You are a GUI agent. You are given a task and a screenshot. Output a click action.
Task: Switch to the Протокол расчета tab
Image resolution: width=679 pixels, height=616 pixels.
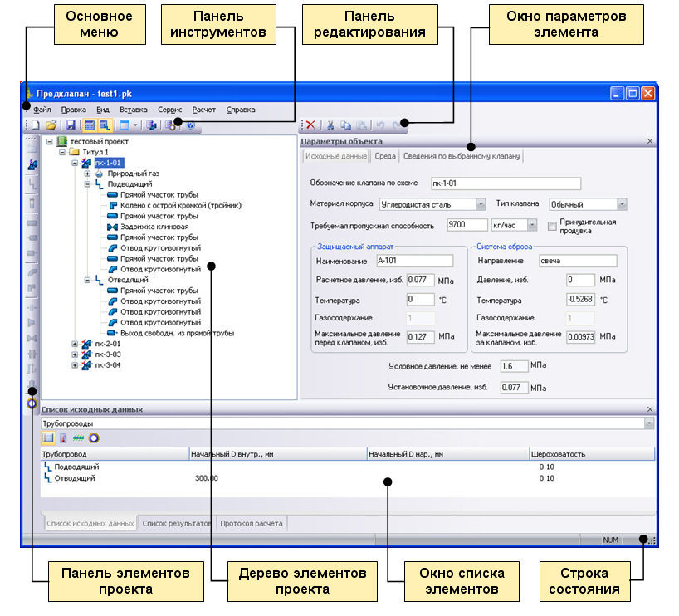251,523
